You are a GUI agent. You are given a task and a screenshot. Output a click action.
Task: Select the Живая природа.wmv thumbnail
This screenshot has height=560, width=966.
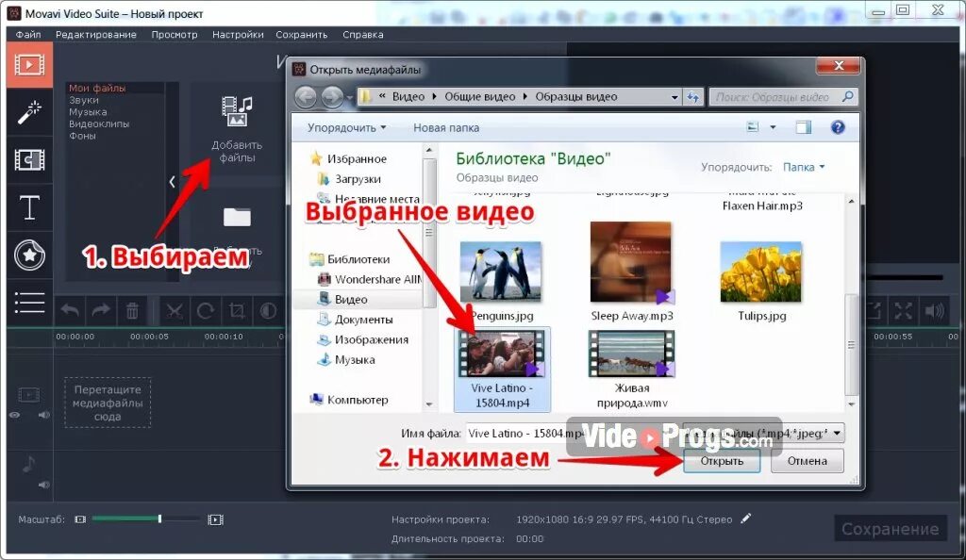[x=631, y=354]
